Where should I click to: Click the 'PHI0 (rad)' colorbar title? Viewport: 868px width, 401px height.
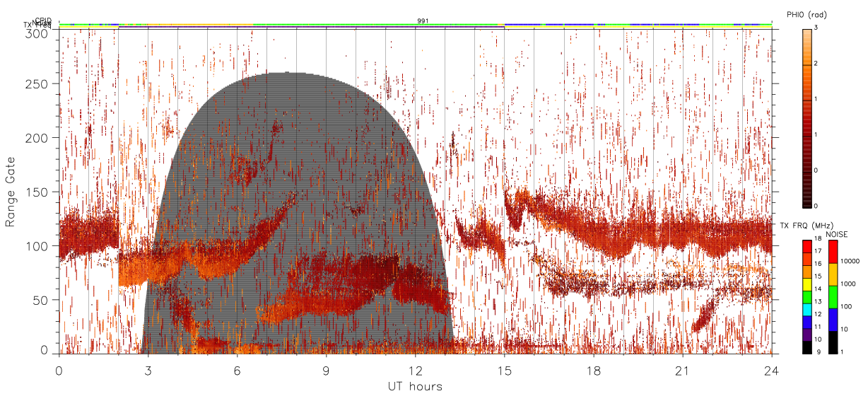pos(807,14)
